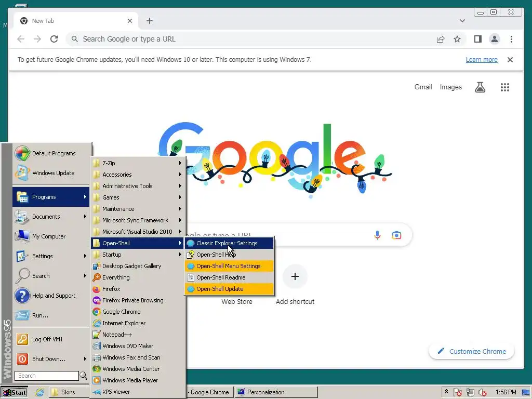The height and width of the screenshot is (399, 532).
Task: Click Customize Chrome button
Action: tap(472, 351)
